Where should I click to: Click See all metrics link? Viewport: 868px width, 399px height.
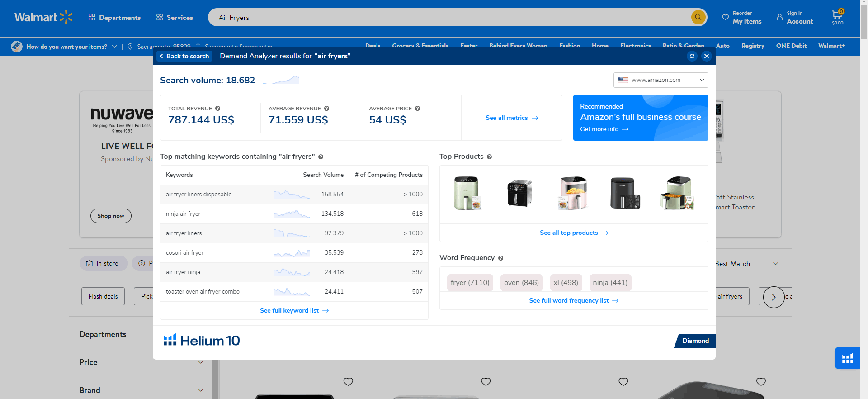pyautogui.click(x=512, y=118)
